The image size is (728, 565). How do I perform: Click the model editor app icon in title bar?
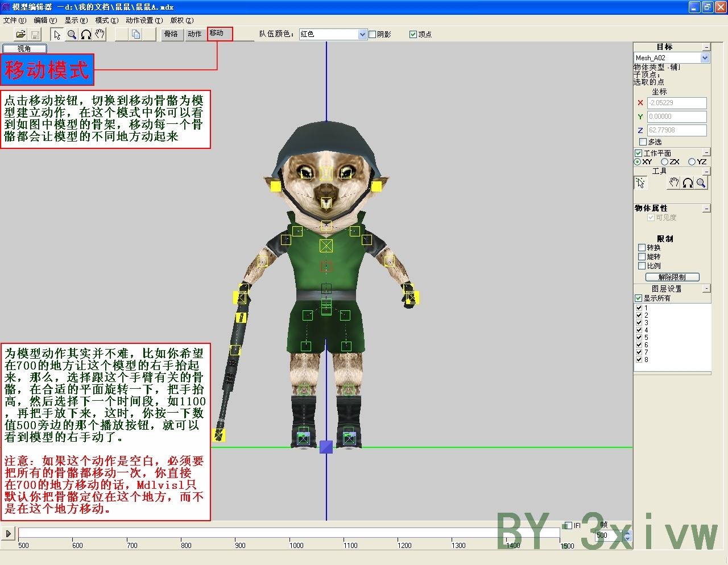pyautogui.click(x=6, y=7)
